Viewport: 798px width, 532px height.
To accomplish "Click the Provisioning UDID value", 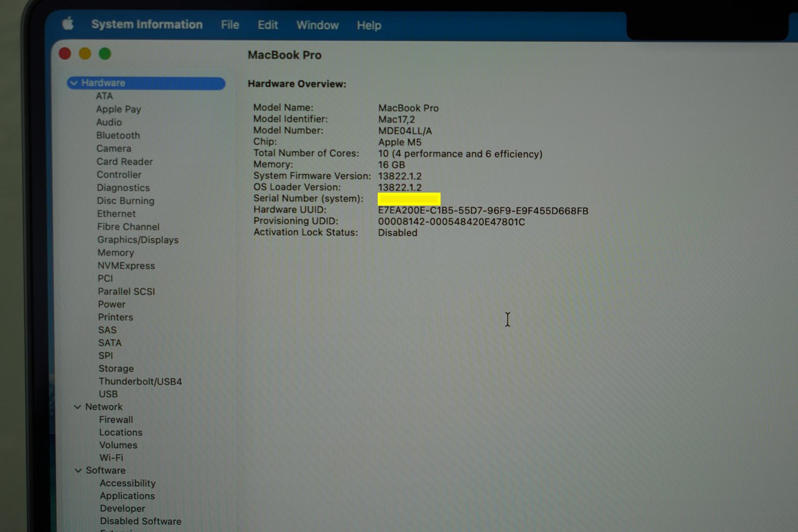I will click(452, 222).
